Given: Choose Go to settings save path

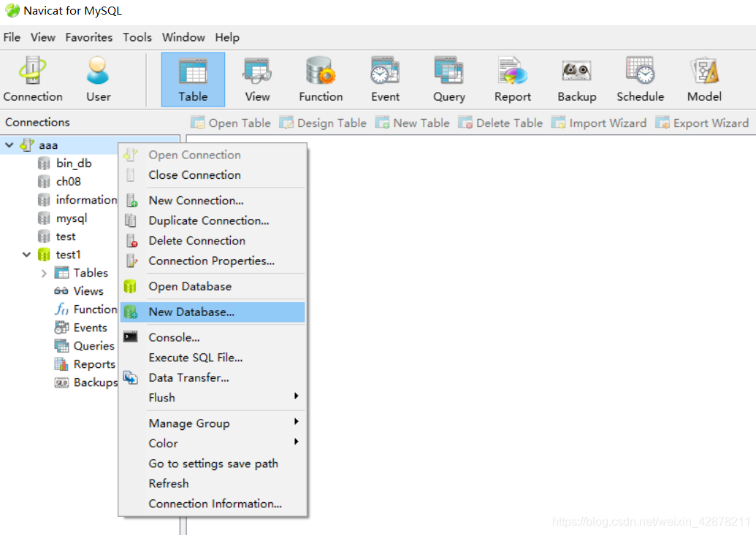Looking at the screenshot, I should [x=213, y=463].
